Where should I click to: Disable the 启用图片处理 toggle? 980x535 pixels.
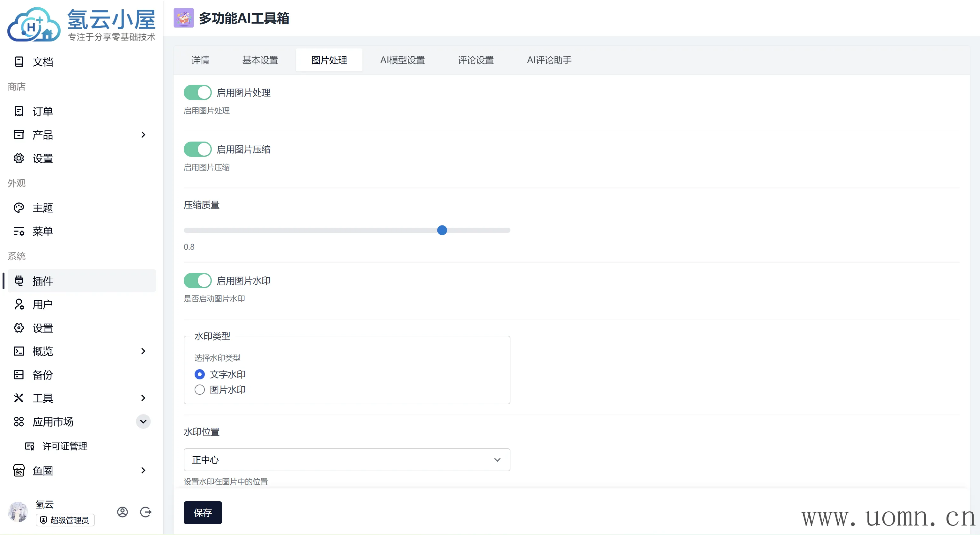(x=197, y=92)
